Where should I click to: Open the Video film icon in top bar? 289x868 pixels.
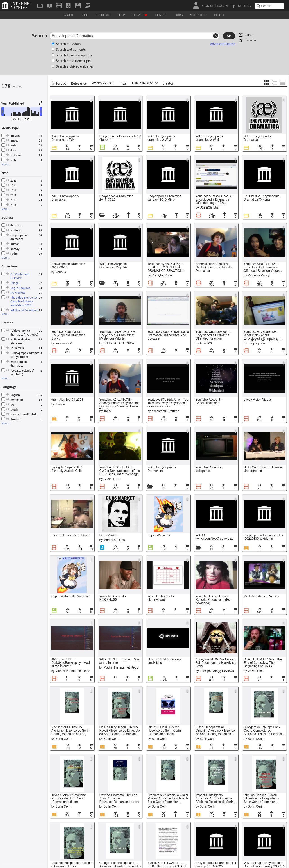59,6
